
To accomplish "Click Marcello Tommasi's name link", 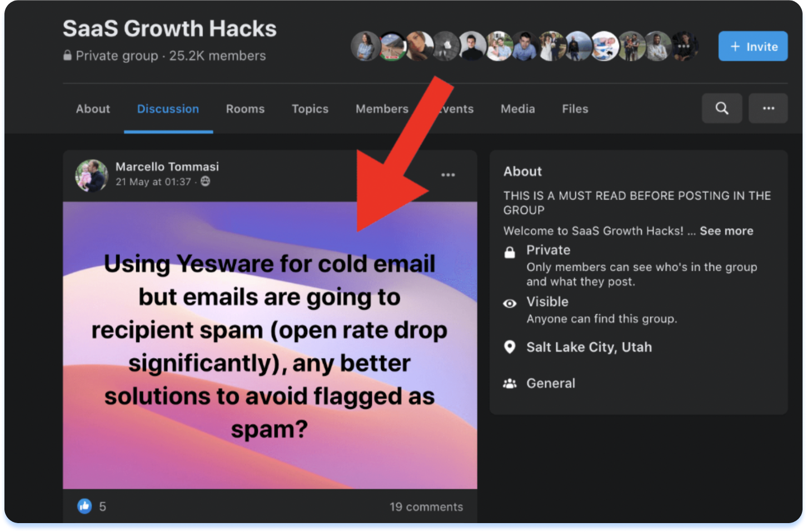I will (x=167, y=167).
